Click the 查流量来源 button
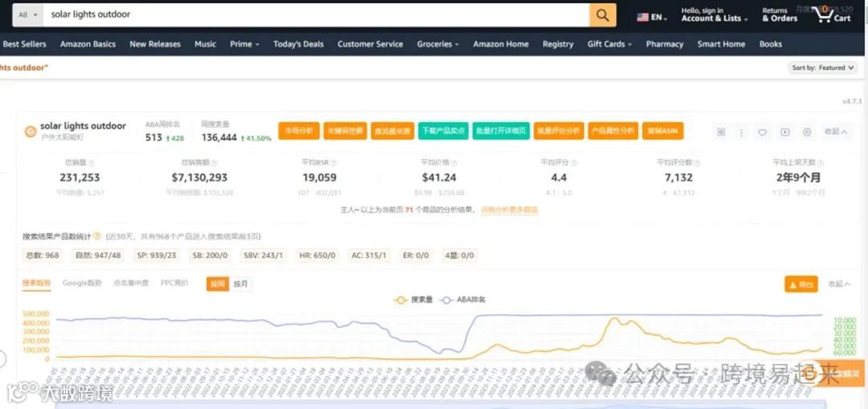 click(x=392, y=131)
